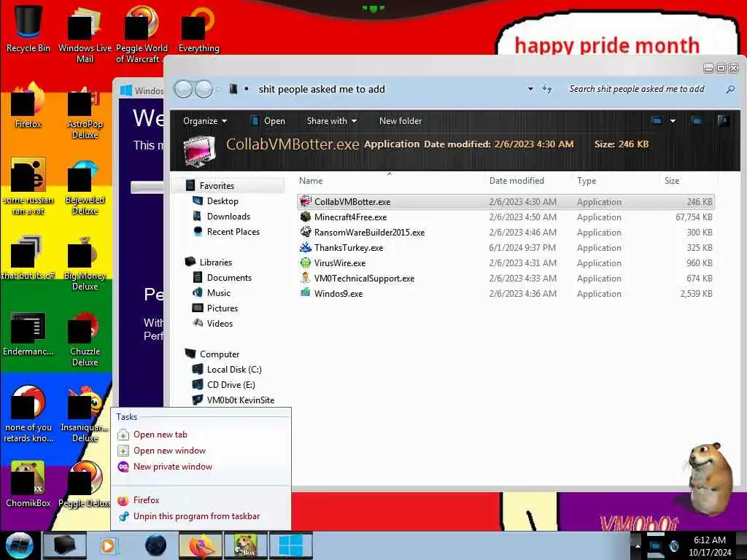This screenshot has height=560, width=747.
Task: Click taskbar clock showing 6:12 AM
Action: click(709, 540)
